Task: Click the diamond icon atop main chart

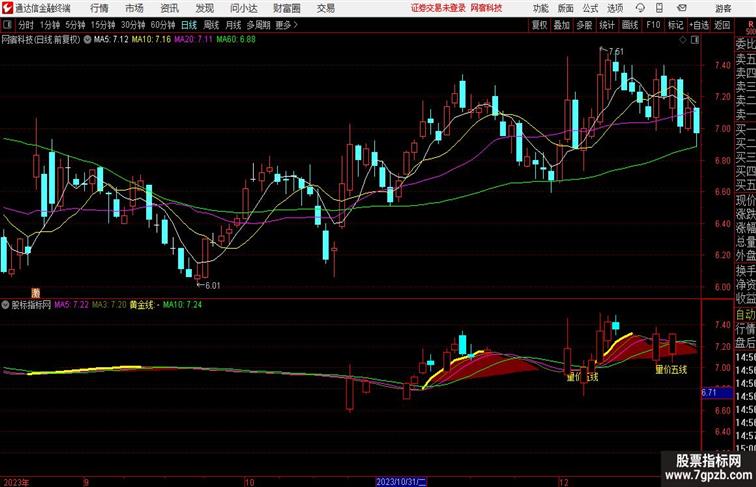Action: (683, 40)
